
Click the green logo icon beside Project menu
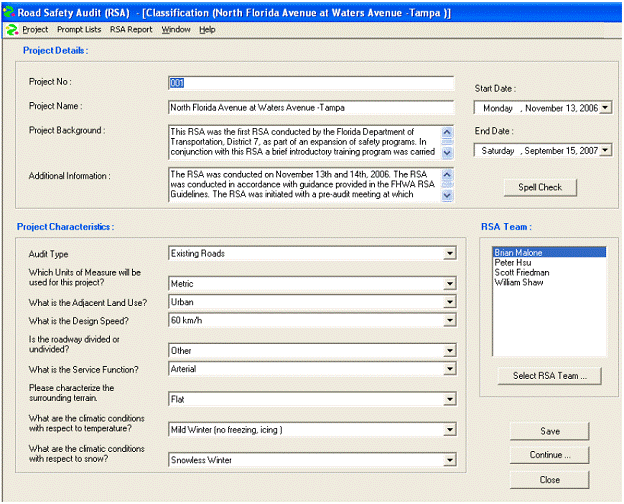tap(12, 30)
